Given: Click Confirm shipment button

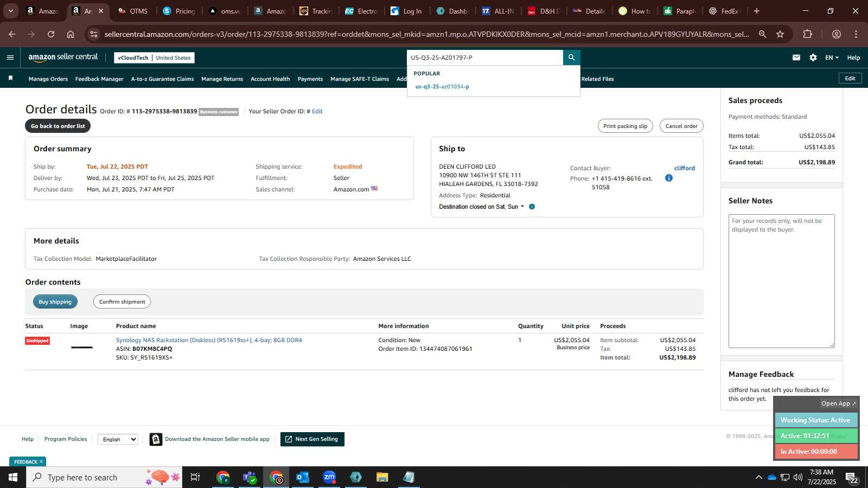Looking at the screenshot, I should [x=122, y=301].
